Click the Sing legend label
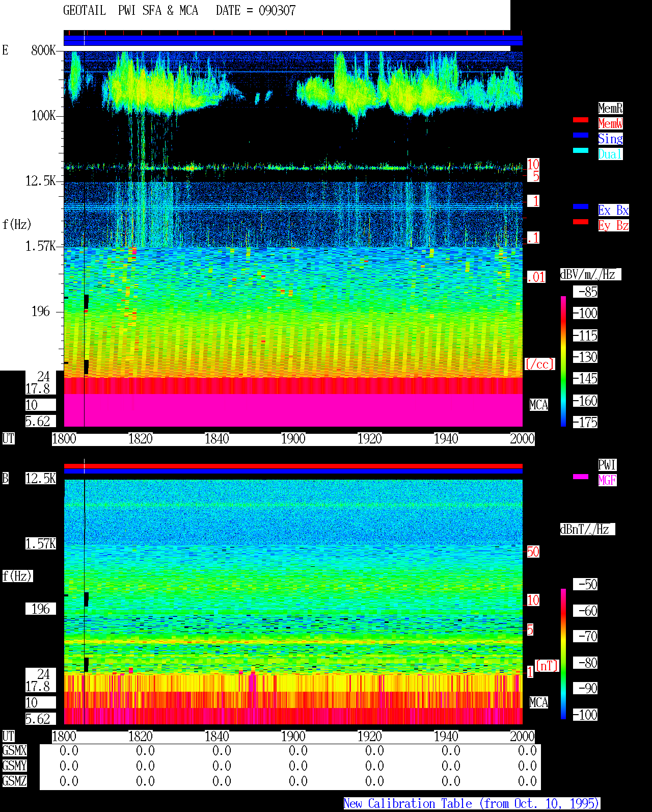 (x=610, y=139)
